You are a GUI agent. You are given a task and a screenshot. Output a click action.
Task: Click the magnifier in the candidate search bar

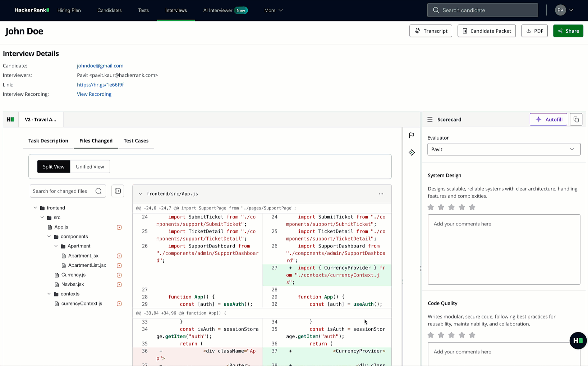[436, 10]
